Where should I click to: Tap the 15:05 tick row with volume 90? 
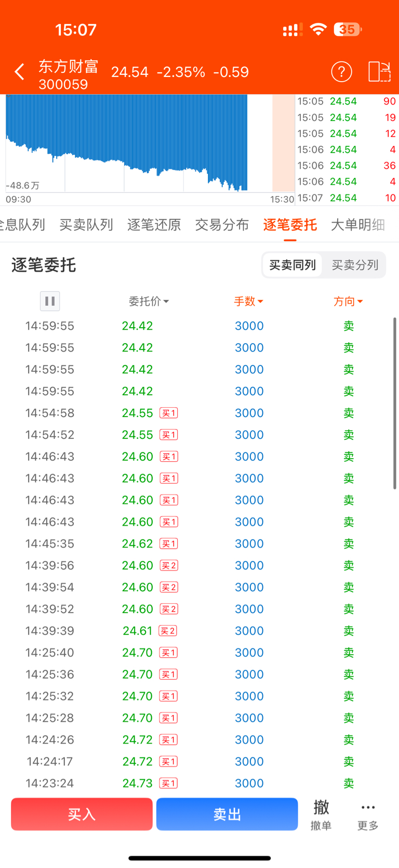click(347, 101)
